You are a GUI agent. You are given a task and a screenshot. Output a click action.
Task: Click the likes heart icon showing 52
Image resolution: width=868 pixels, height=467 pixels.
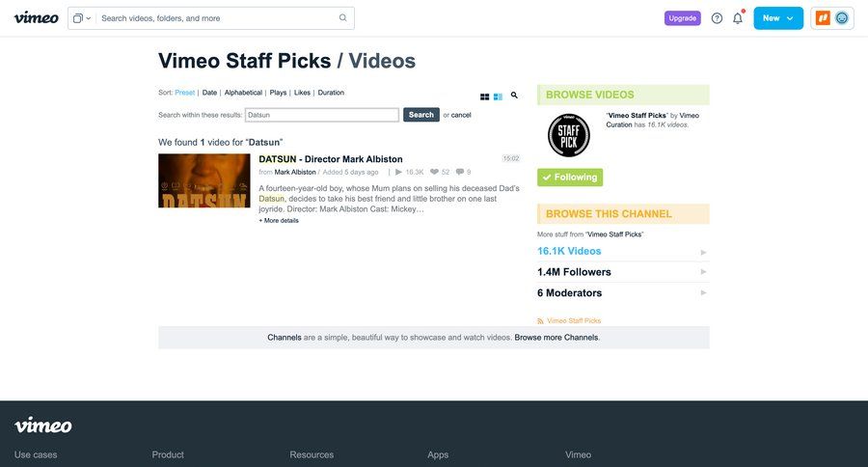[x=435, y=173]
